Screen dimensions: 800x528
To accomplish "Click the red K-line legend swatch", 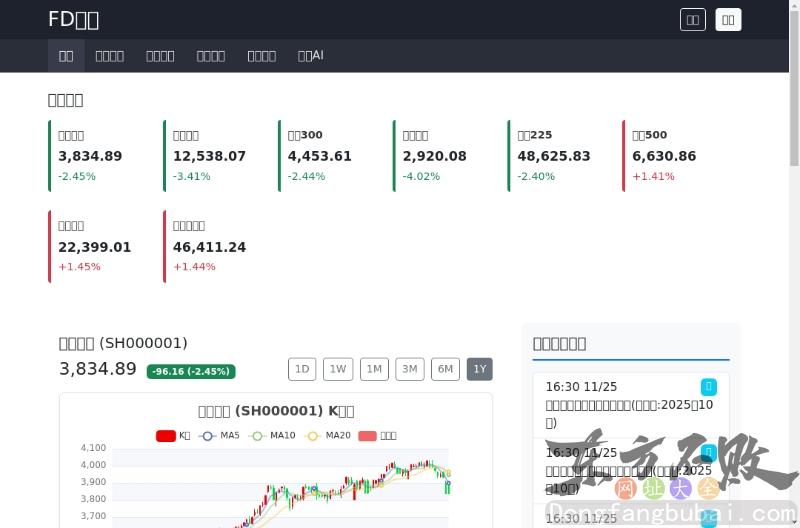I will click(x=166, y=436).
